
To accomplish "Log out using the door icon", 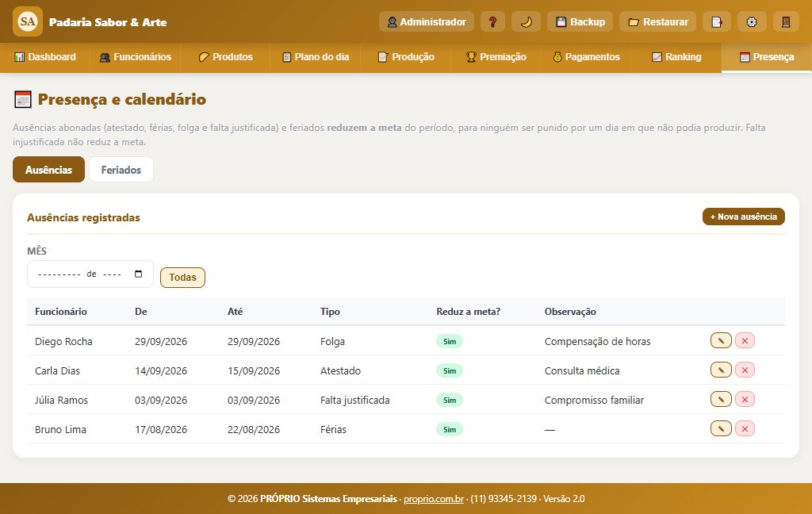I will click(x=786, y=21).
